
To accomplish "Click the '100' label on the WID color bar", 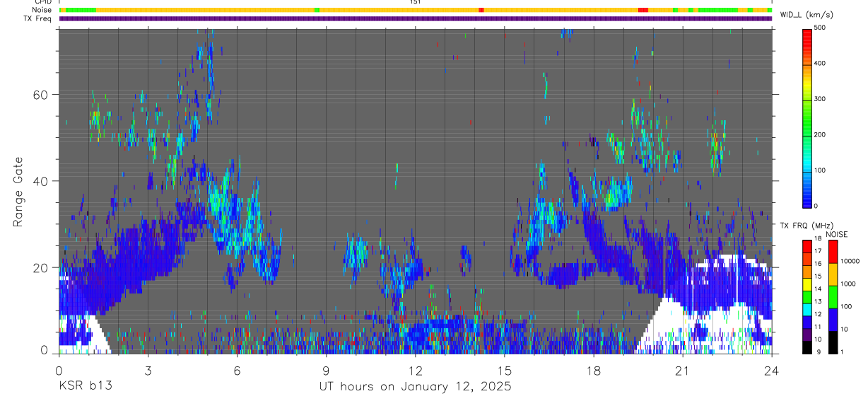I will tap(820, 170).
